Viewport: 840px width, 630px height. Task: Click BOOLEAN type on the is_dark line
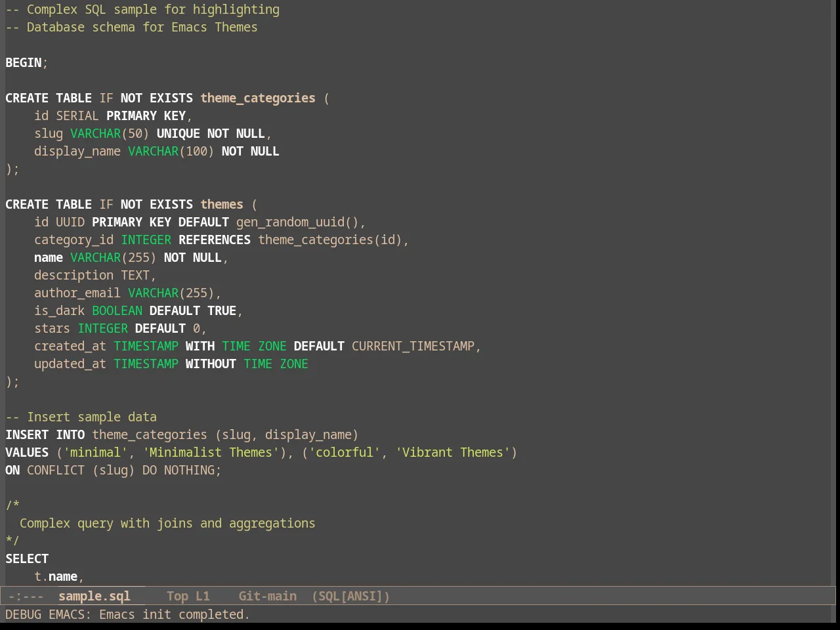pyautogui.click(x=117, y=310)
